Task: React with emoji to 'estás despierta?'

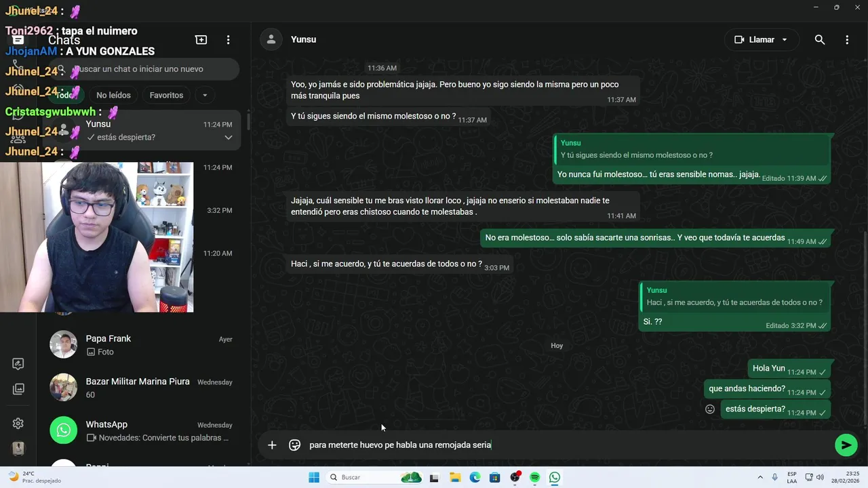Action: click(x=710, y=409)
